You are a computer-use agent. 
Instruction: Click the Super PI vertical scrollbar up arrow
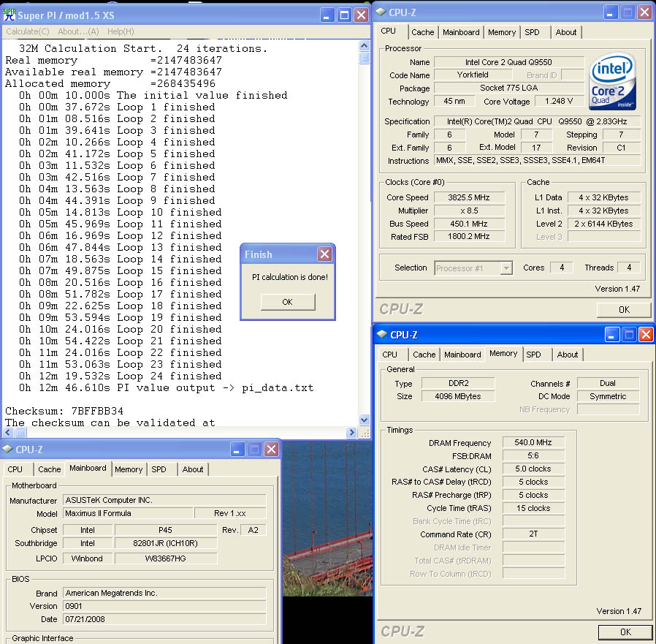pyautogui.click(x=365, y=46)
